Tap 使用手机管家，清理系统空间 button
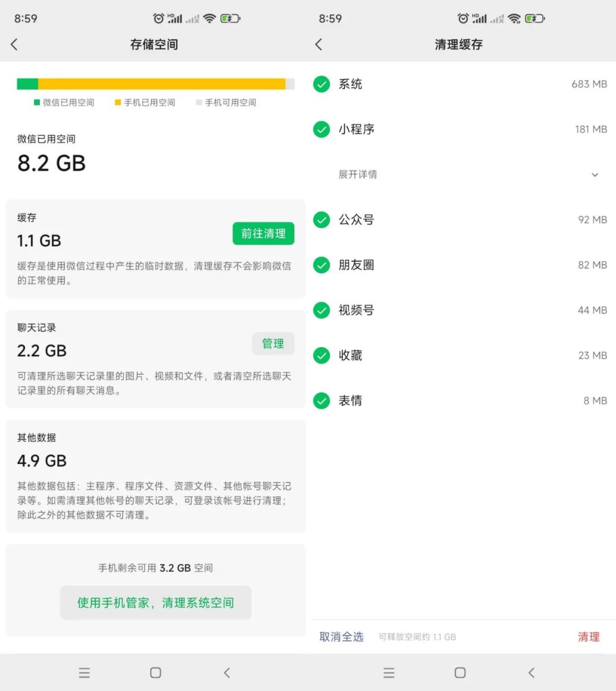The image size is (616, 691). (156, 603)
